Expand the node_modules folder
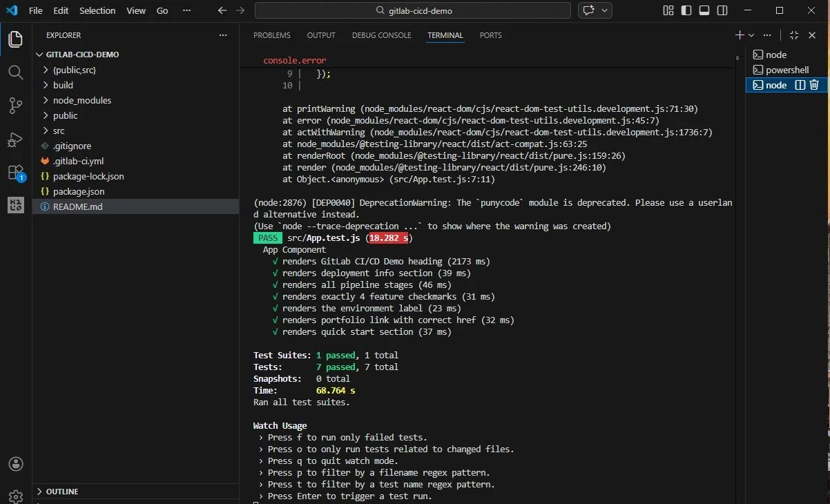Screen dimensions: 830x504 pyautogui.click(x=81, y=100)
